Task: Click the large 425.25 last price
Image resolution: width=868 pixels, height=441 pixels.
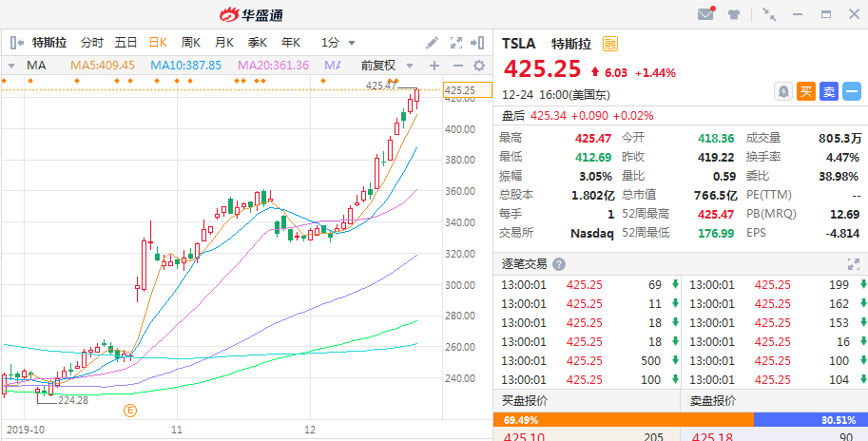Action: tap(543, 69)
